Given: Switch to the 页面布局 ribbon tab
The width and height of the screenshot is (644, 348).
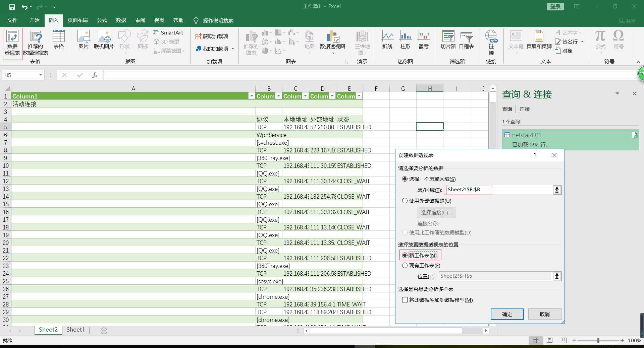Looking at the screenshot, I should pyautogui.click(x=77, y=20).
